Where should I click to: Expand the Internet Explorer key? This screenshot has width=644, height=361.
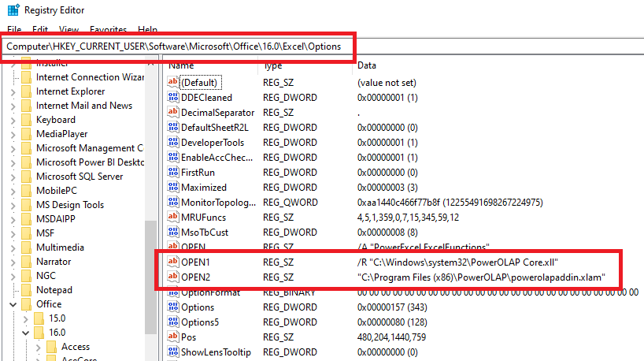click(13, 92)
